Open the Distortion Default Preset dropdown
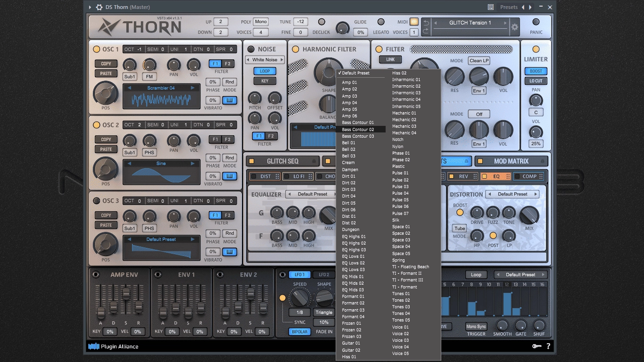The height and width of the screenshot is (362, 644). click(x=512, y=194)
